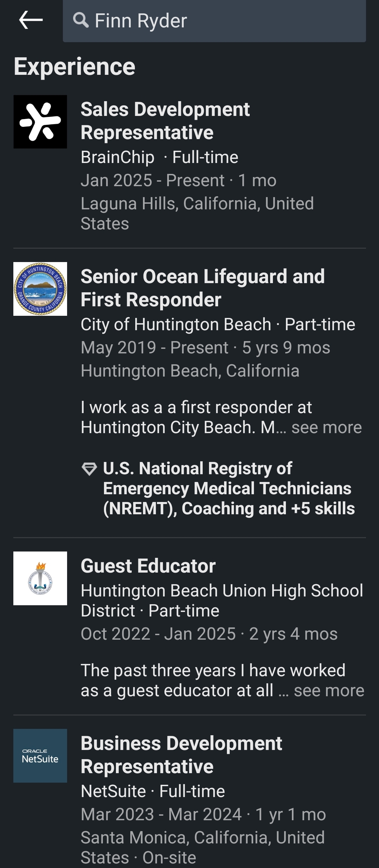Expand the lifeguard description with see more
The image size is (379, 868).
tap(326, 428)
